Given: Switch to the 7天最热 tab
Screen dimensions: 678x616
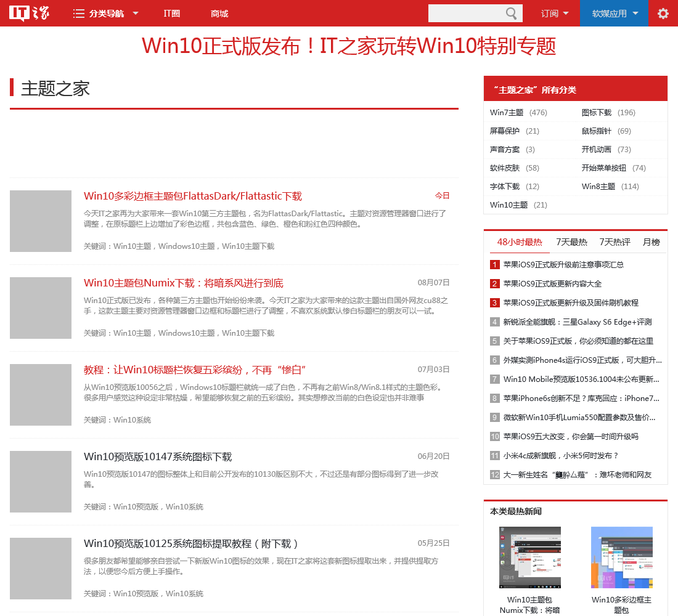Looking at the screenshot, I should [571, 242].
